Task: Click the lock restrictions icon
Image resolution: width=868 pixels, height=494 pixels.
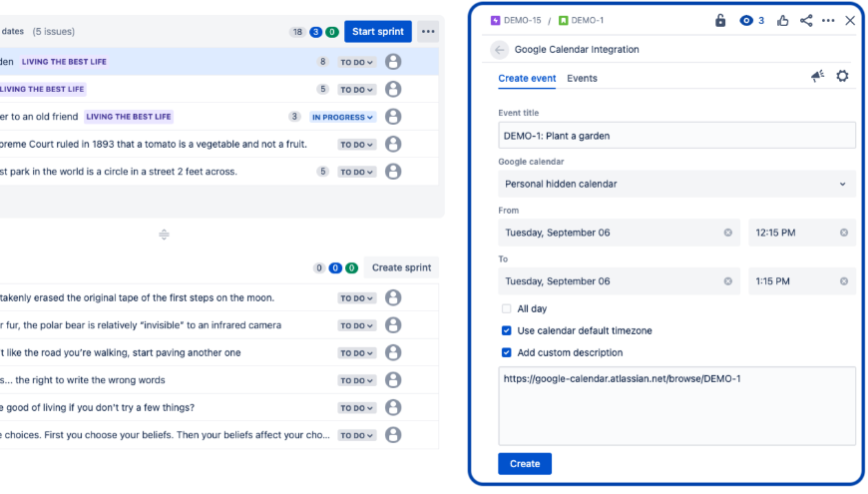Action: (720, 20)
